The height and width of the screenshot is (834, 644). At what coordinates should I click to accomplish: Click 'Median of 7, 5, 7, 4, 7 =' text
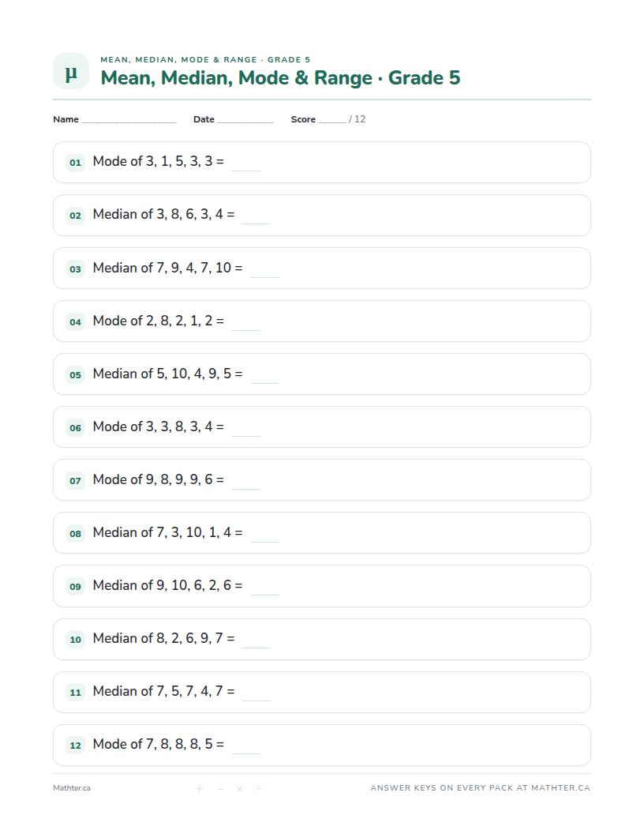click(x=163, y=691)
